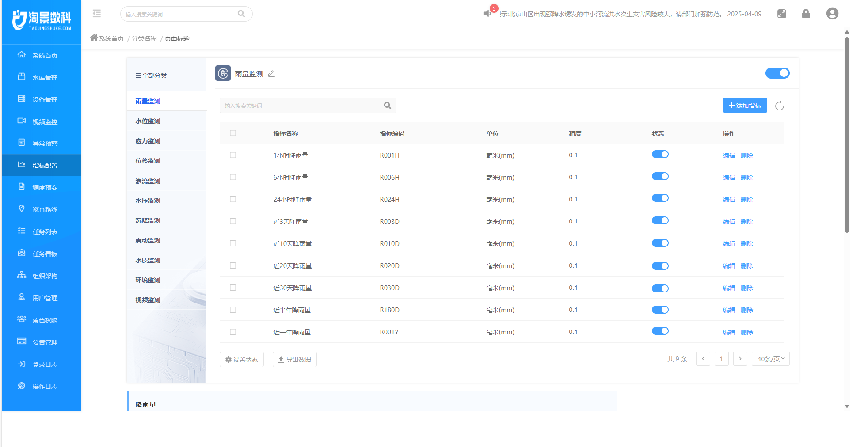The height and width of the screenshot is (447, 868).
Task: Click the 公告管理 sidebar icon
Action: coord(22,341)
